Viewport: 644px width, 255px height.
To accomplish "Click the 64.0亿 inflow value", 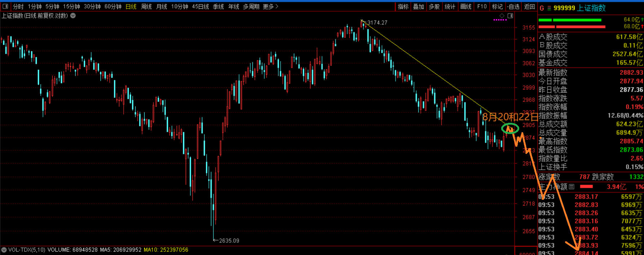I will (x=632, y=20).
